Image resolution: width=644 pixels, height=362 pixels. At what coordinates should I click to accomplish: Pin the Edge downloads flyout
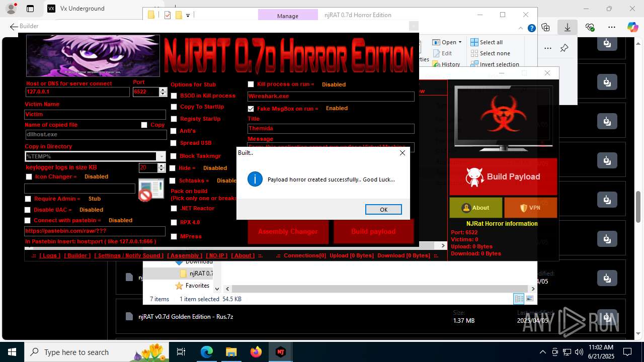pos(564,48)
